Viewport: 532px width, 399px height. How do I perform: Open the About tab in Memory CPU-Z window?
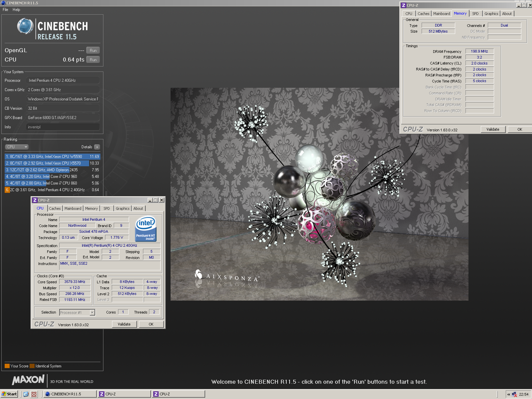507,14
